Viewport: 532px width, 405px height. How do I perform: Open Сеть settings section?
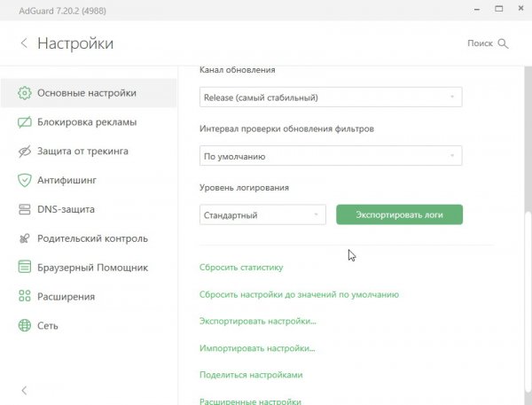(x=89, y=325)
